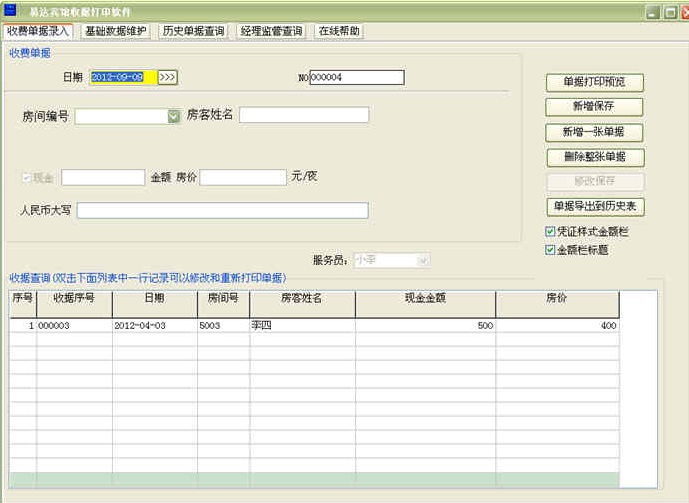Maximize the application window
The height and width of the screenshot is (503, 689).
669,12
